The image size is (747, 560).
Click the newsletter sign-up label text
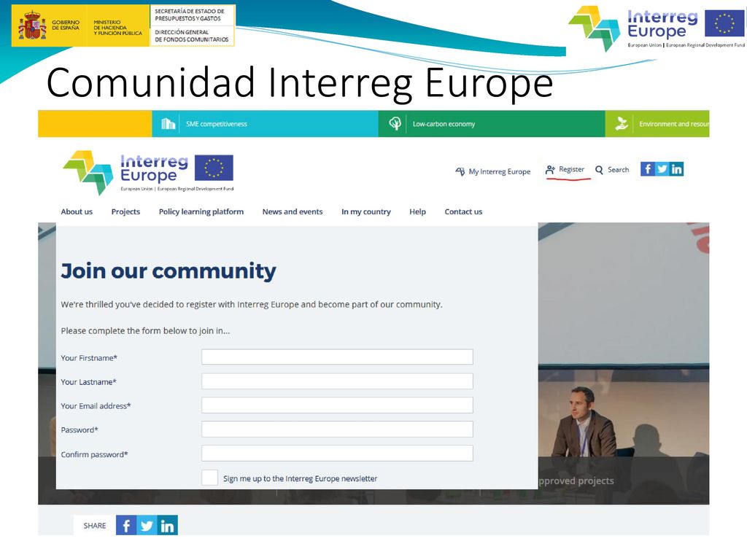pos(300,478)
